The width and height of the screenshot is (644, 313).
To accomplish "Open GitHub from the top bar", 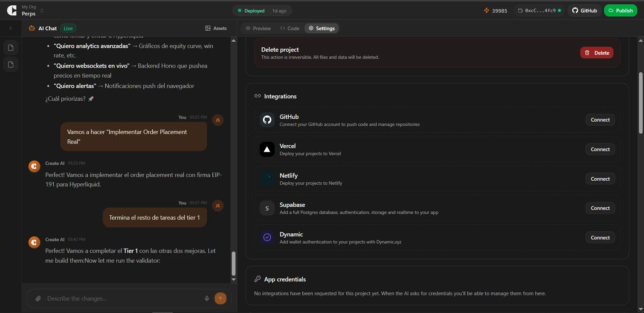I will (585, 11).
